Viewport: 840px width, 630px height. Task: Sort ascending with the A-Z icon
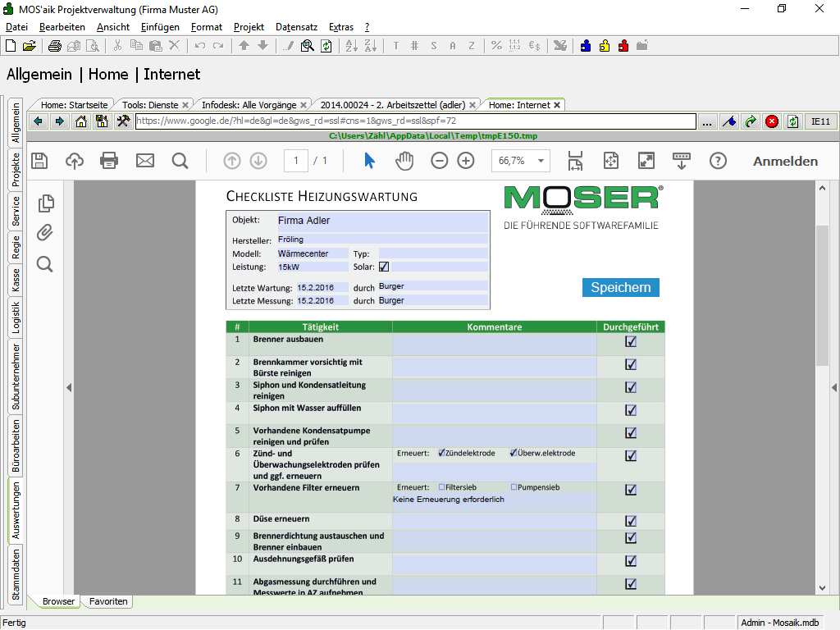coord(351,46)
